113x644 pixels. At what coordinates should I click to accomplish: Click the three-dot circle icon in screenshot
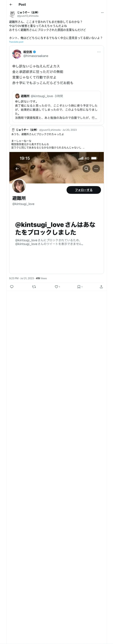point(96,169)
